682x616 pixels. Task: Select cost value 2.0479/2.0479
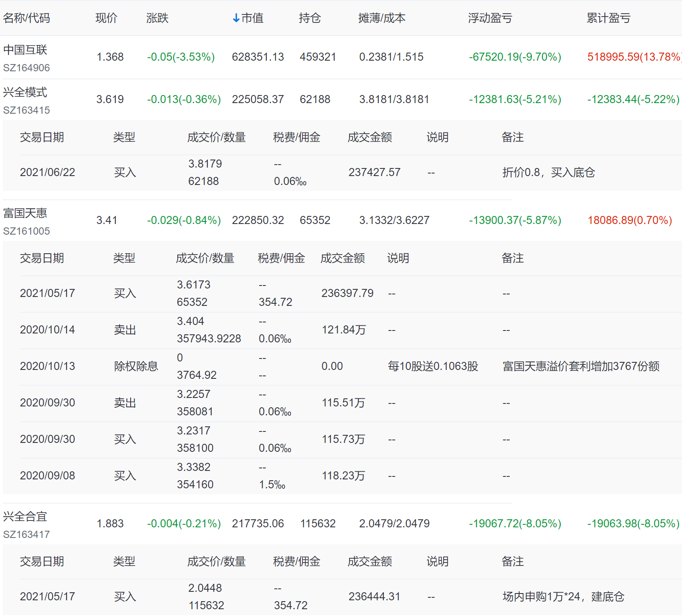[x=394, y=524]
